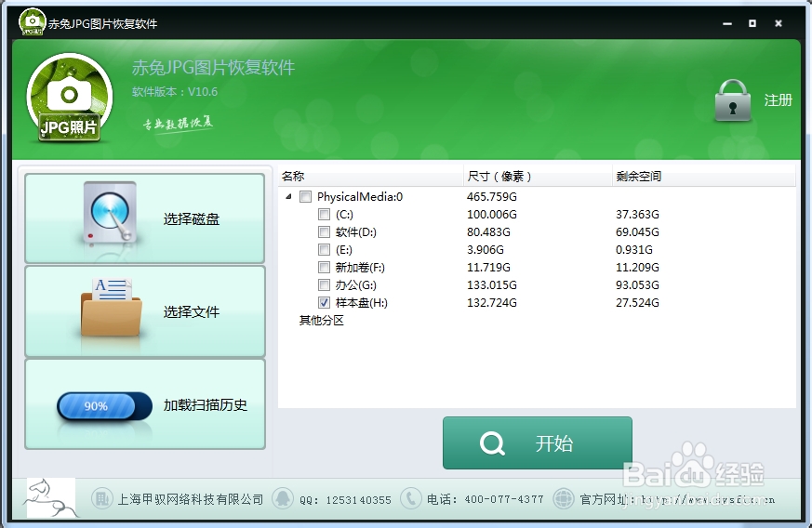Click the 90% progress bar indicator
This screenshot has height=528, width=812.
[x=104, y=406]
